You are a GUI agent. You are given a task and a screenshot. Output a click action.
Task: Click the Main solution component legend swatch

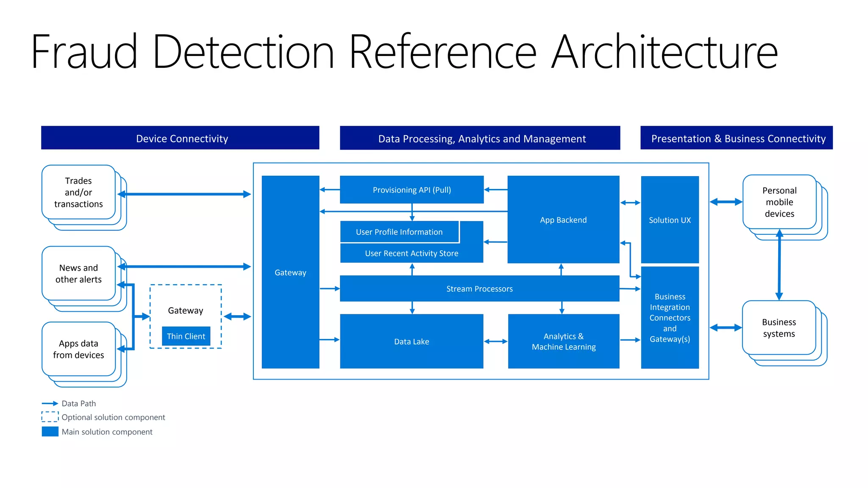[50, 431]
